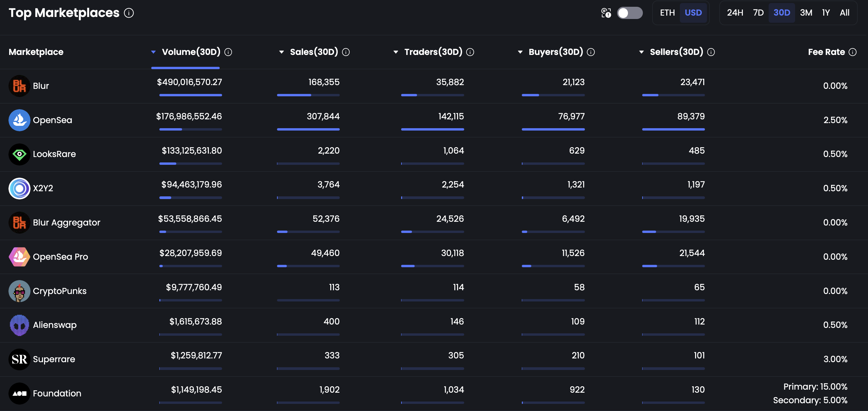
Task: Open the Blur Aggregator marketplace link
Action: coord(66,222)
